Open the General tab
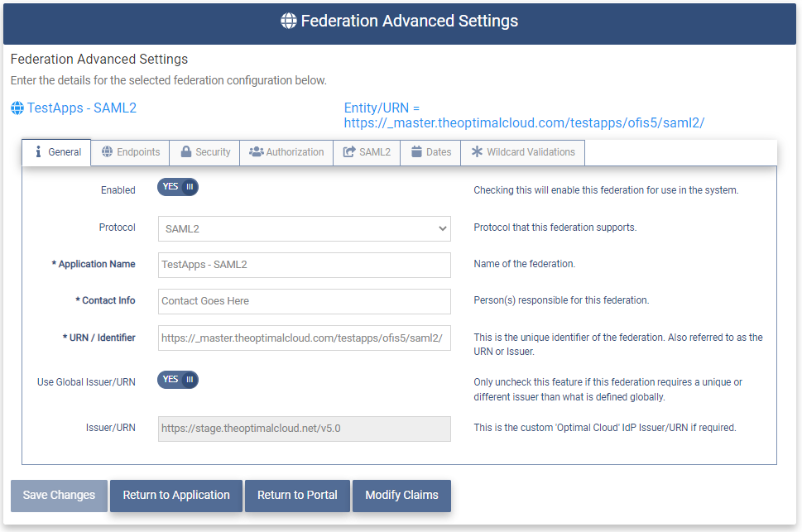 56,152
